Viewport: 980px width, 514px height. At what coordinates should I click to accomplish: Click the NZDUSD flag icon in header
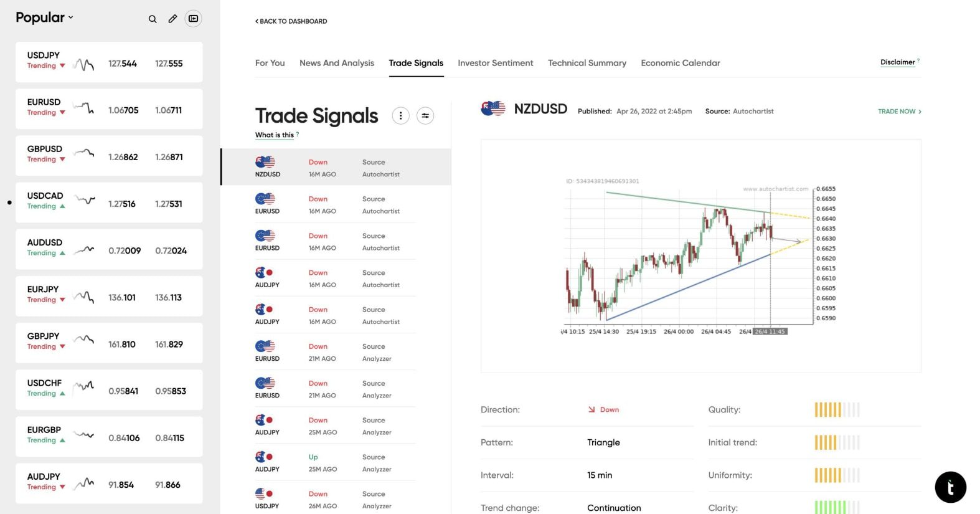492,109
